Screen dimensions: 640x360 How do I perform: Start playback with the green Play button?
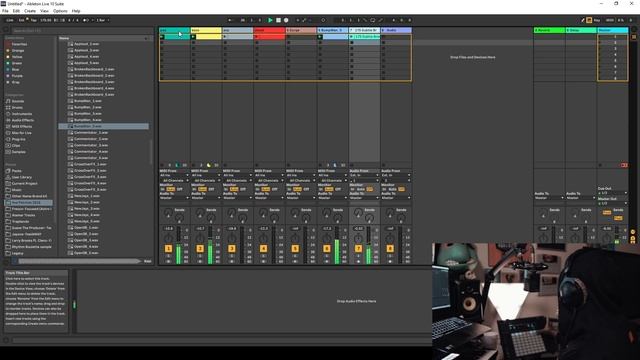[x=270, y=20]
